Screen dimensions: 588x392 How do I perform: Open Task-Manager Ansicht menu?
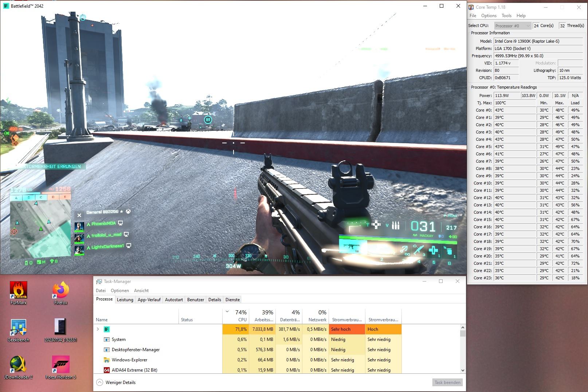point(141,291)
